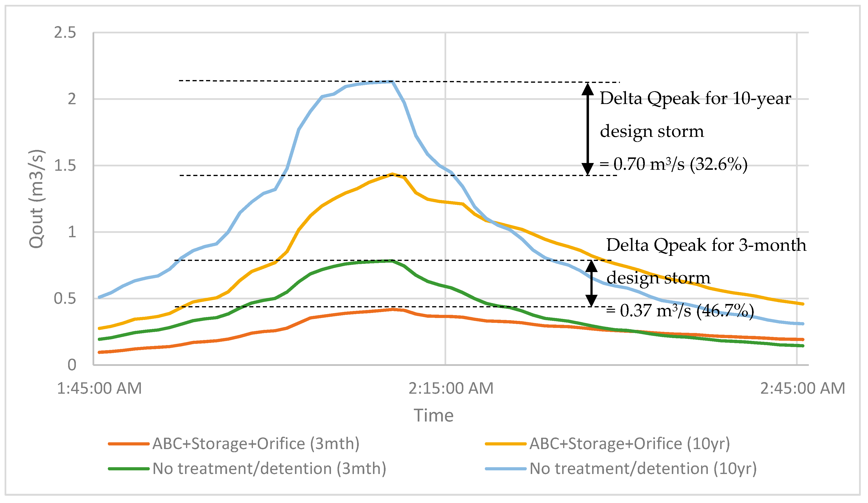
Task: Click the blue No treatment/detention (10yr) legend line
Action: (506, 469)
